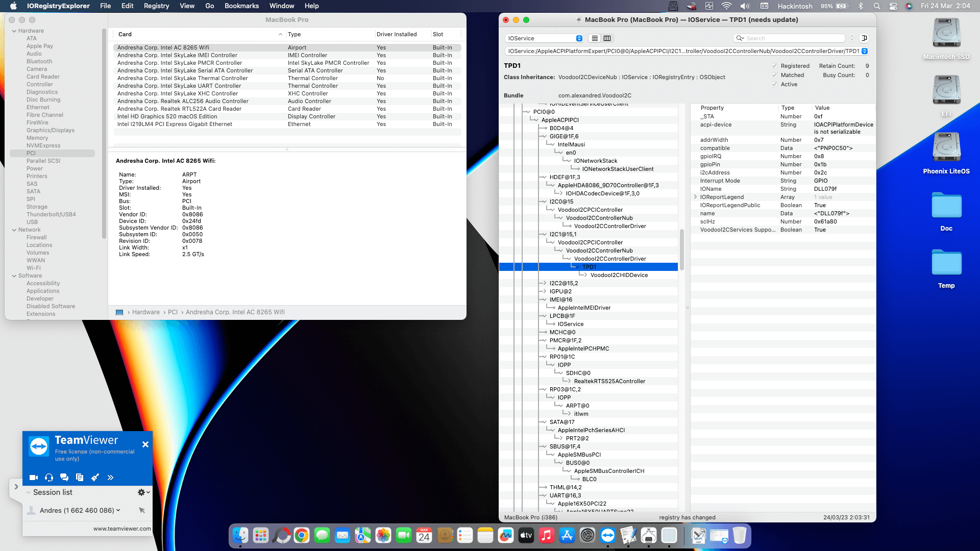The height and width of the screenshot is (551, 980).
Task: Collapse the Hardware section in System Information
Action: [14, 31]
